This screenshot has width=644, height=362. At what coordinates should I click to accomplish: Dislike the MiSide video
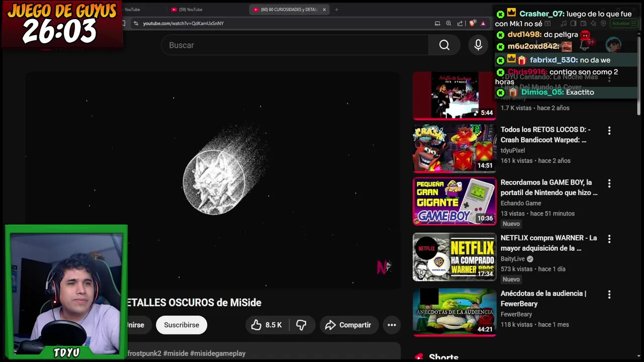point(301,325)
